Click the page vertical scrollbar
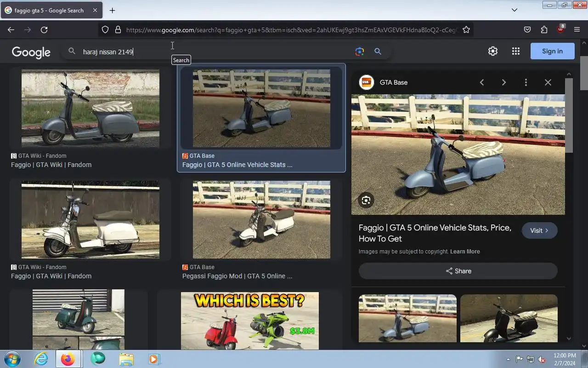This screenshot has height=368, width=588. pyautogui.click(x=584, y=74)
